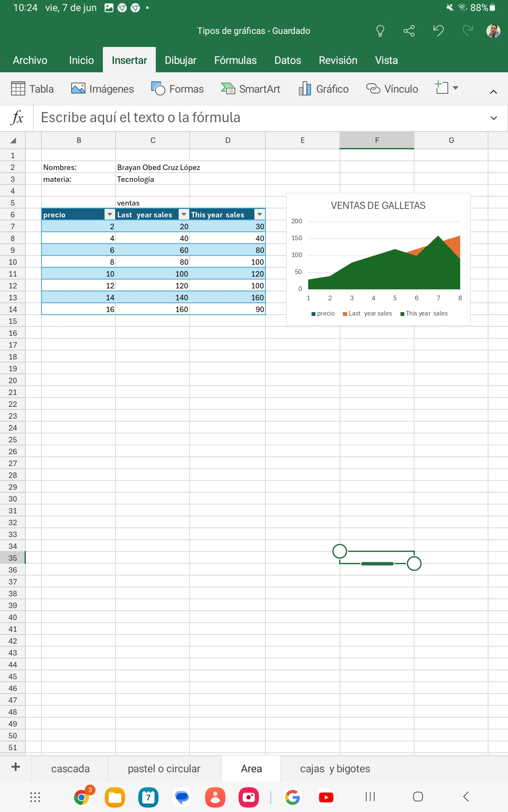Add a new sheet with plus button
The height and width of the screenshot is (812, 508).
coord(16,767)
